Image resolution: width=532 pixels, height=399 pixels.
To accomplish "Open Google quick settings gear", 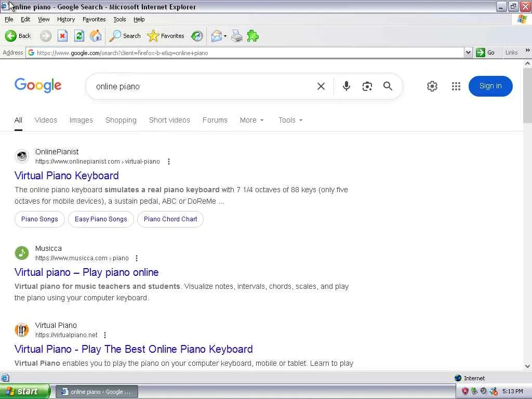I will (432, 86).
